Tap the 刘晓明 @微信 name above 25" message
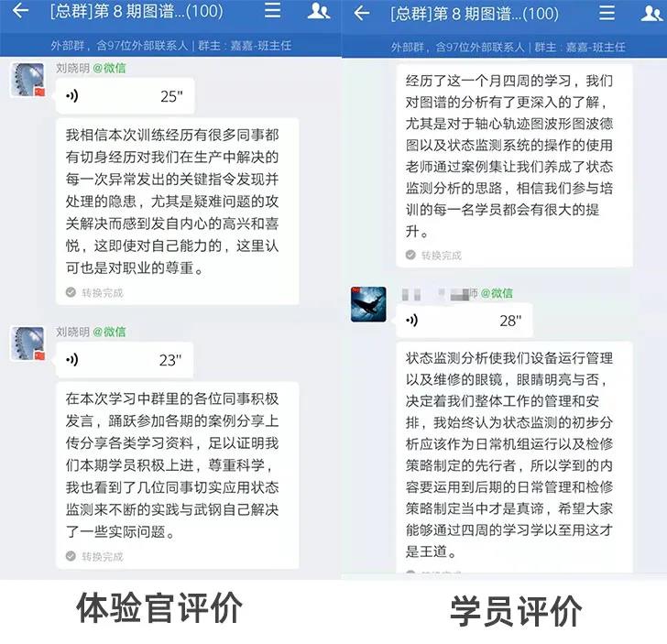This screenshot has height=644, width=667. (91, 68)
